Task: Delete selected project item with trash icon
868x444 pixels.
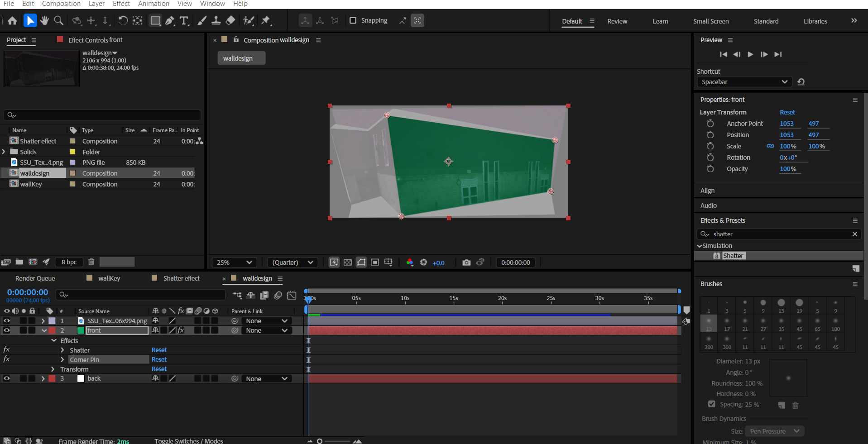Action: [91, 262]
